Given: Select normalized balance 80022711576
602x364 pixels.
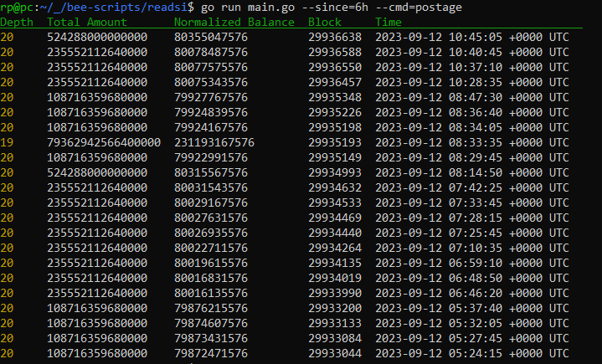Looking at the screenshot, I should [211, 248].
